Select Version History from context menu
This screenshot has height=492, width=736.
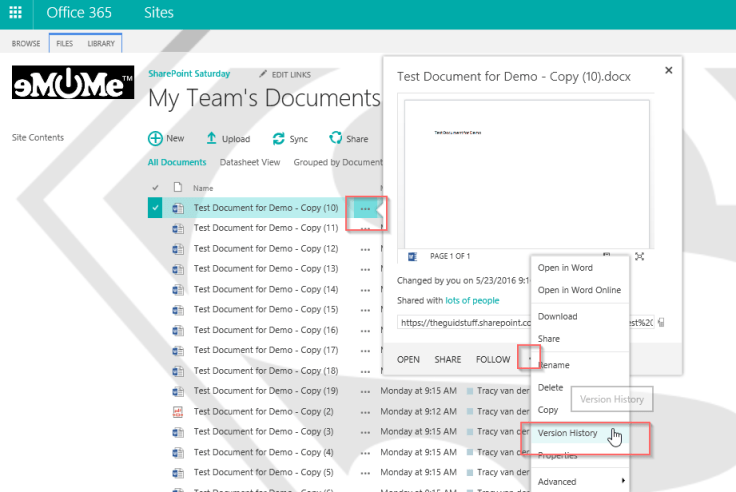tap(568, 433)
